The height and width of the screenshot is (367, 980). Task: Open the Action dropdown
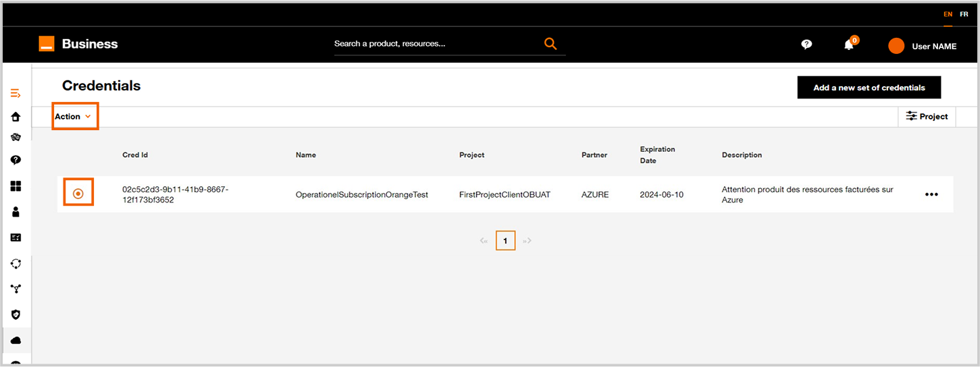pos(72,117)
